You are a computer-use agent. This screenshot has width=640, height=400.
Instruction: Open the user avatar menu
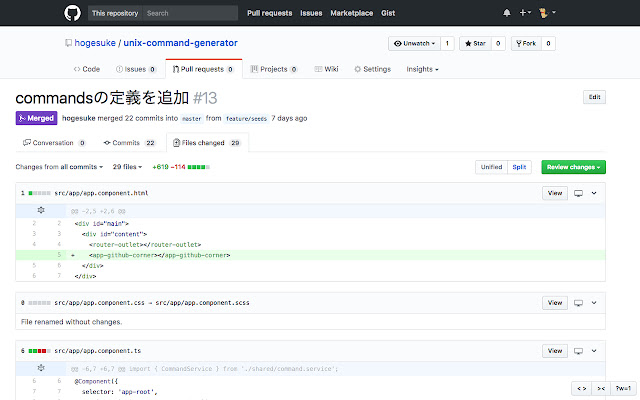(x=547, y=13)
